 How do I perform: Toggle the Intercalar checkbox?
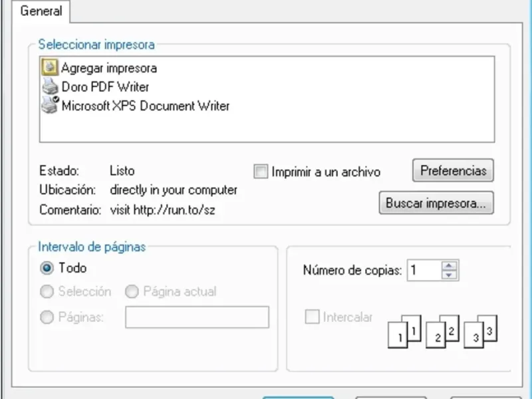point(312,317)
